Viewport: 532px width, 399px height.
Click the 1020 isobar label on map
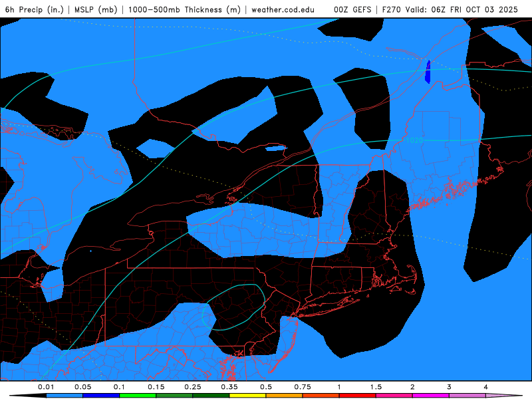click(x=414, y=140)
